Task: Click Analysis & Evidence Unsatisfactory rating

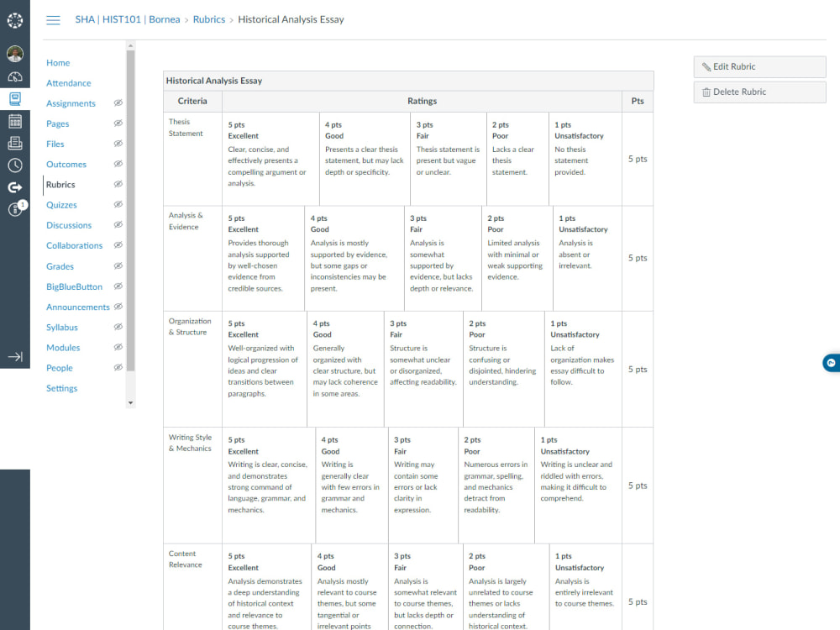Action: point(587,258)
